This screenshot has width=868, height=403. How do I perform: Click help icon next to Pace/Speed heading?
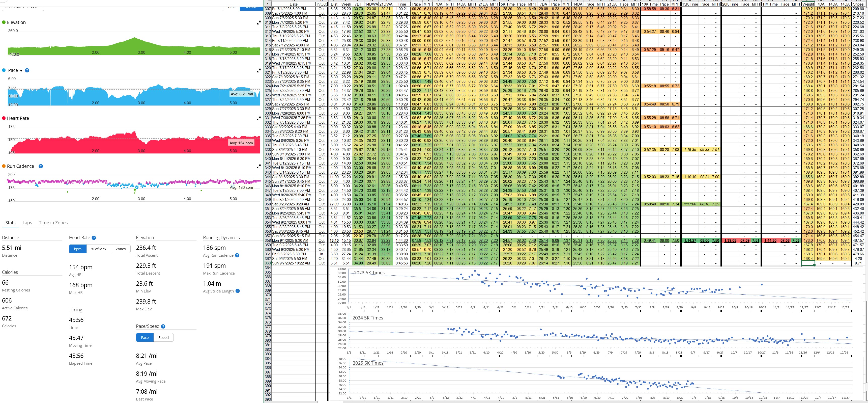[163, 327]
